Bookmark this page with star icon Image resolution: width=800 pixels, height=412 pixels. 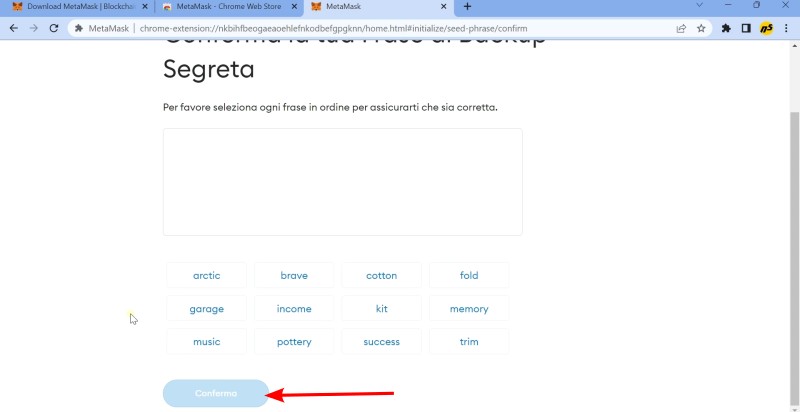[x=701, y=29]
